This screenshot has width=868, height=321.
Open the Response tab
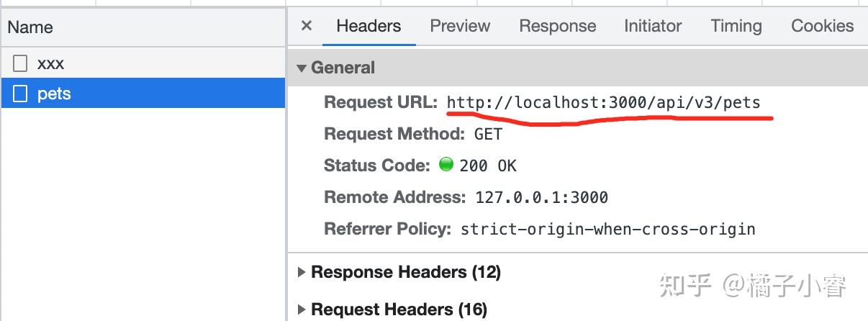click(558, 26)
